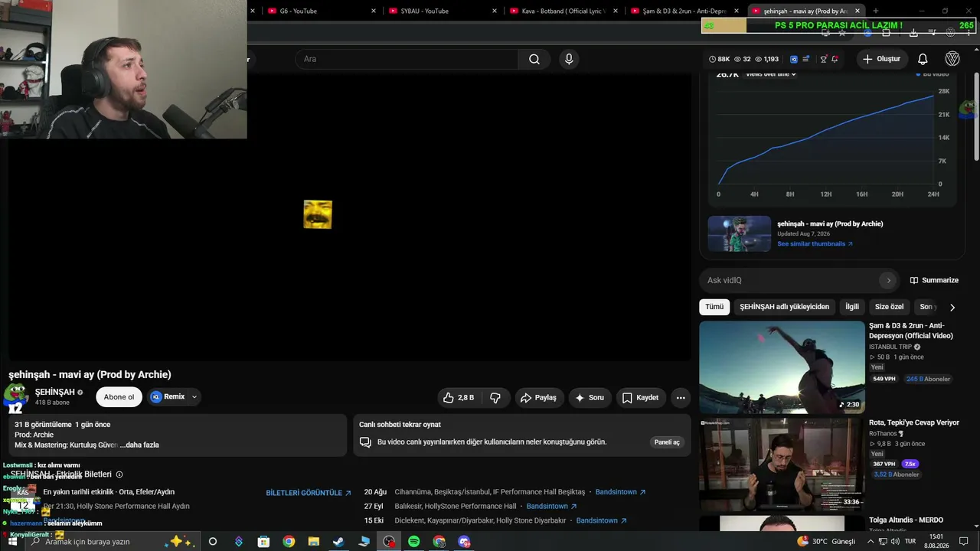
Task: Open the taskbar notification center icon
Action: point(963,542)
